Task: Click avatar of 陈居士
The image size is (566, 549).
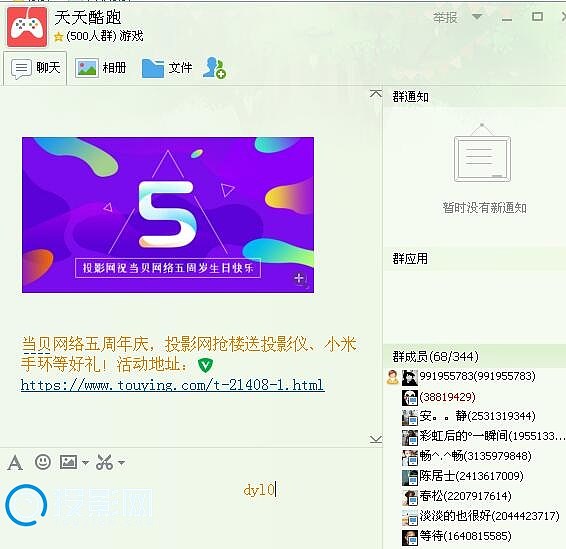Action: tap(410, 477)
